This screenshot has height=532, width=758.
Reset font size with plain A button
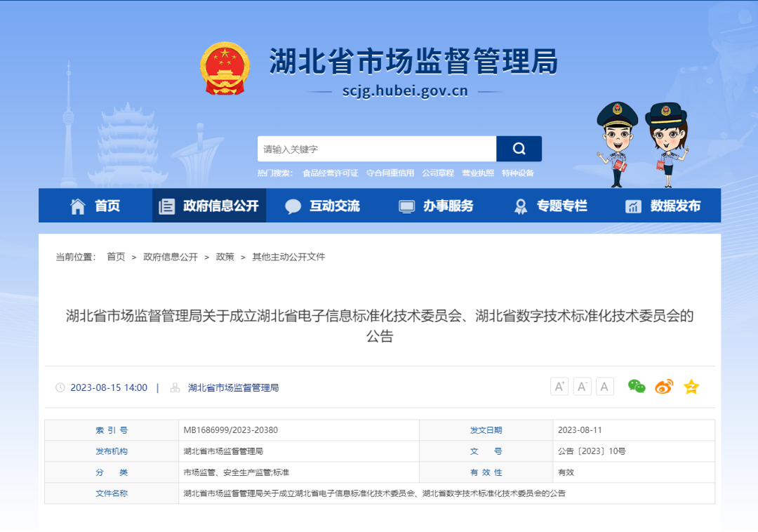tap(604, 387)
